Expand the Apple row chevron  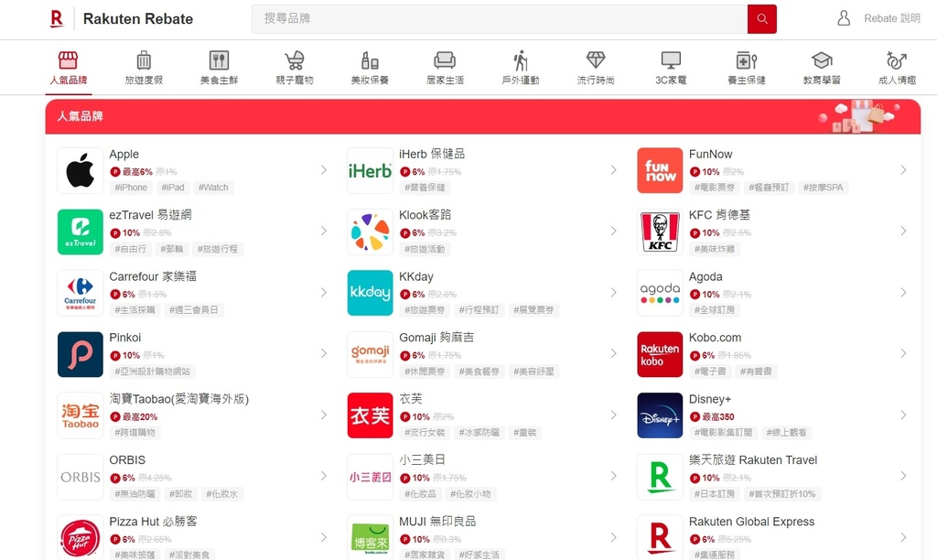[323, 169]
